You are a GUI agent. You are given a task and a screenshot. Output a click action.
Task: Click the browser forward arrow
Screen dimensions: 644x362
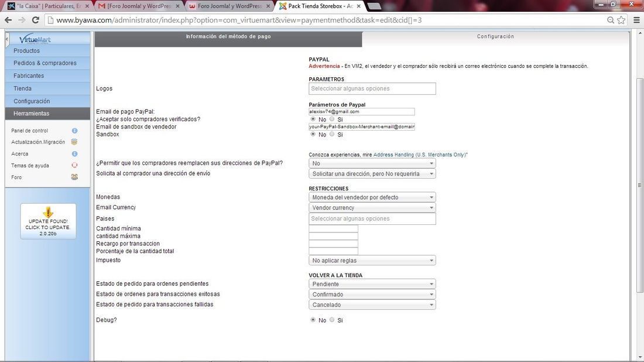tap(22, 20)
